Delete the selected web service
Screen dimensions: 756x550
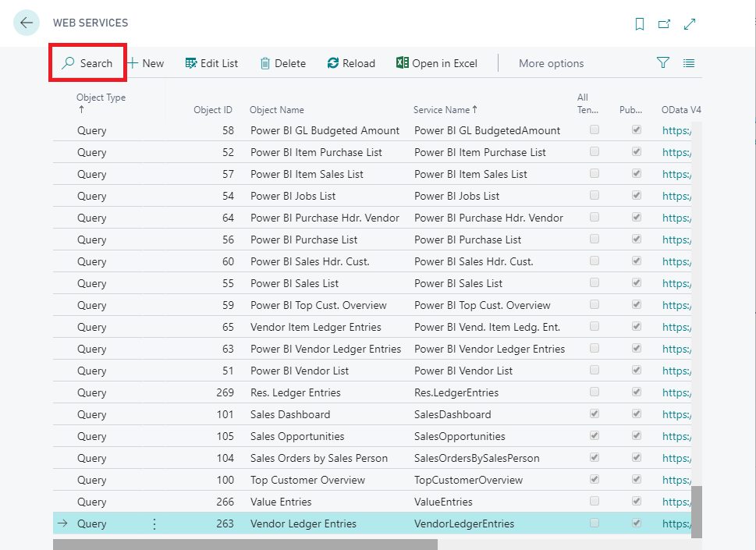282,63
